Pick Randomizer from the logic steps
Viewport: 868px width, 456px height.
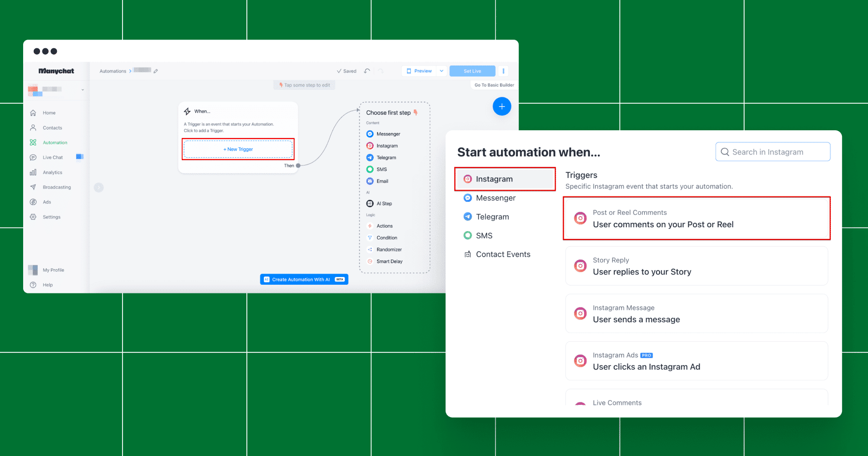[x=389, y=249]
